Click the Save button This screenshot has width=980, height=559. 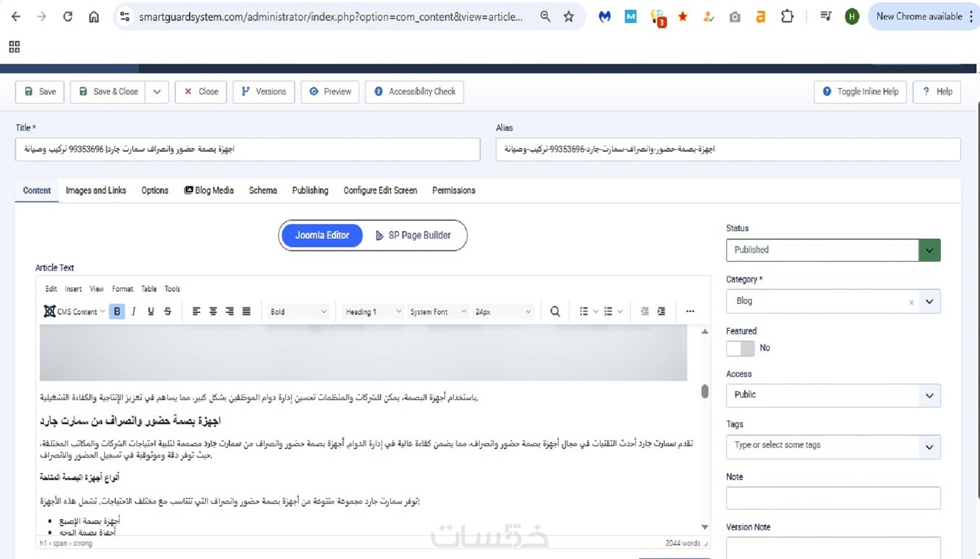tap(40, 92)
